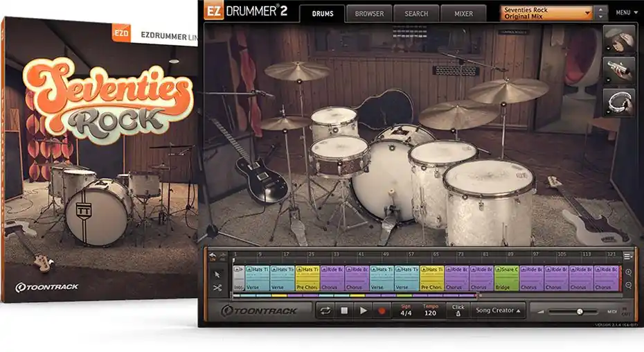Adjust the master volume slider
Screen dimensions: 644x352
(572, 312)
